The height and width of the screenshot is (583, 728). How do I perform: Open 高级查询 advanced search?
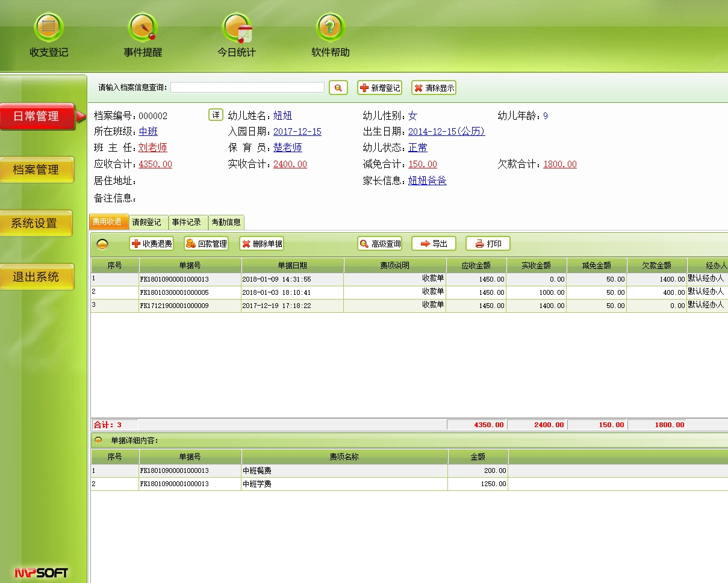tap(380, 244)
